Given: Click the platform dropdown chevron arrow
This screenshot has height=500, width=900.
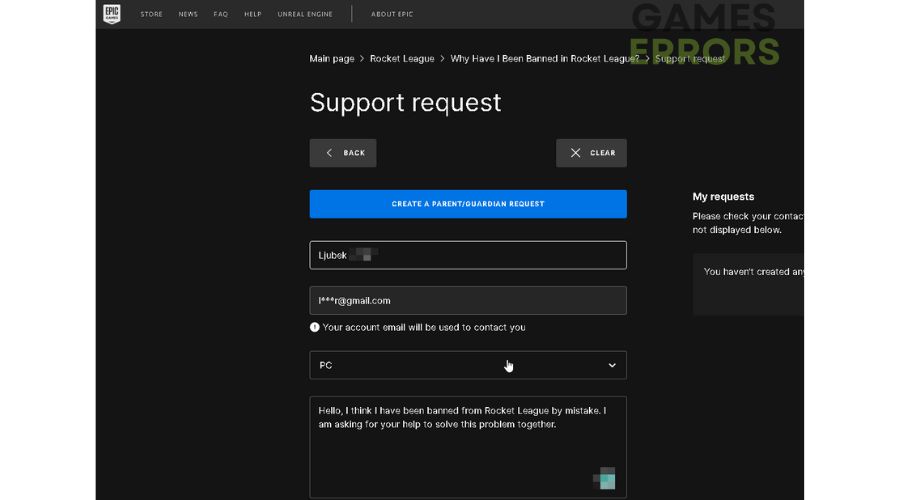Looking at the screenshot, I should point(612,365).
